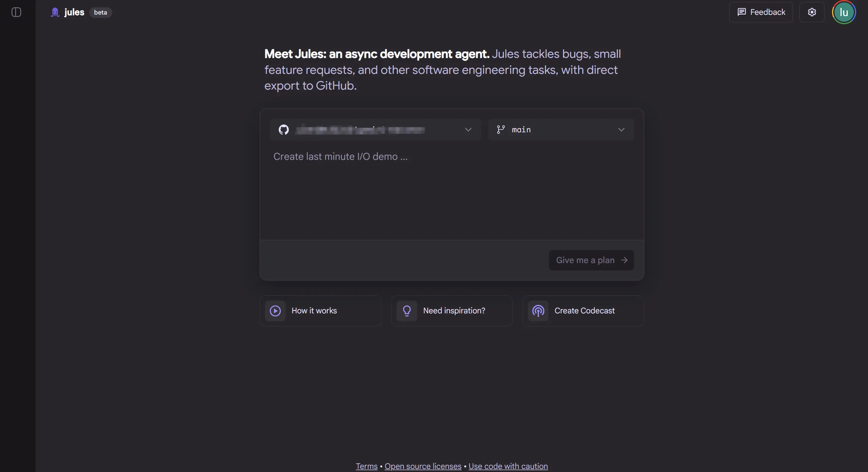Open Need inspiration? card

(451, 311)
